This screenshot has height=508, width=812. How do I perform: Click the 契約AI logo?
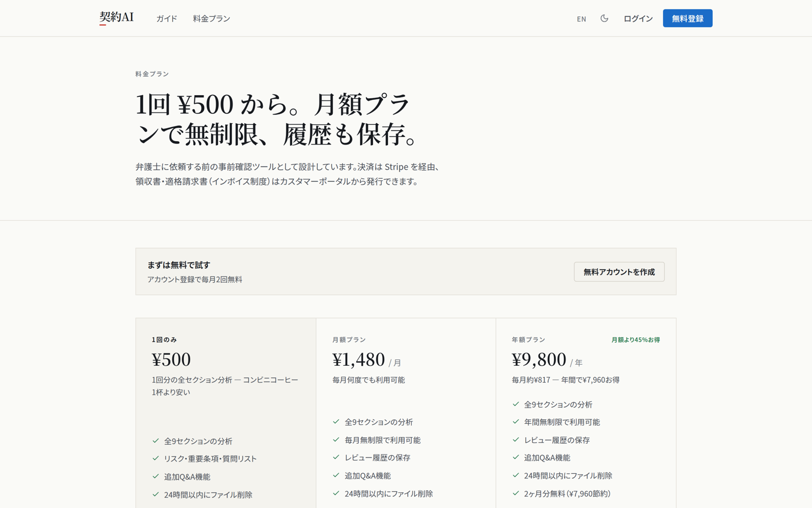[x=116, y=17]
